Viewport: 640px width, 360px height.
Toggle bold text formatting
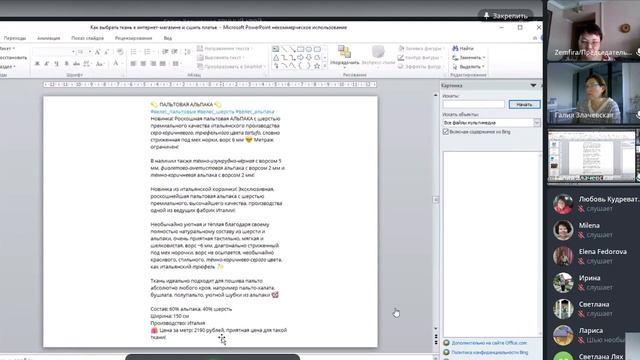pyautogui.click(x=37, y=64)
